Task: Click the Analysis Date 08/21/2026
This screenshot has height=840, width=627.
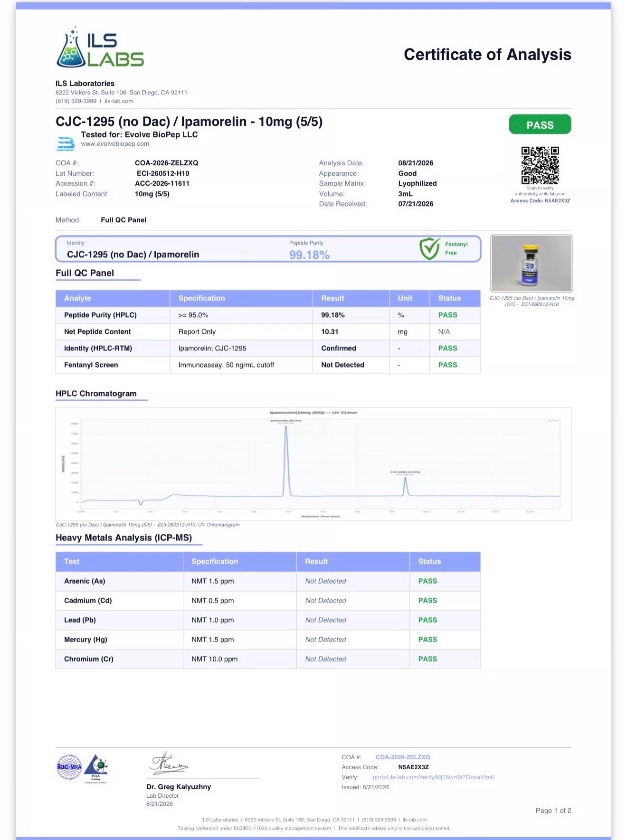Action: pyautogui.click(x=416, y=163)
